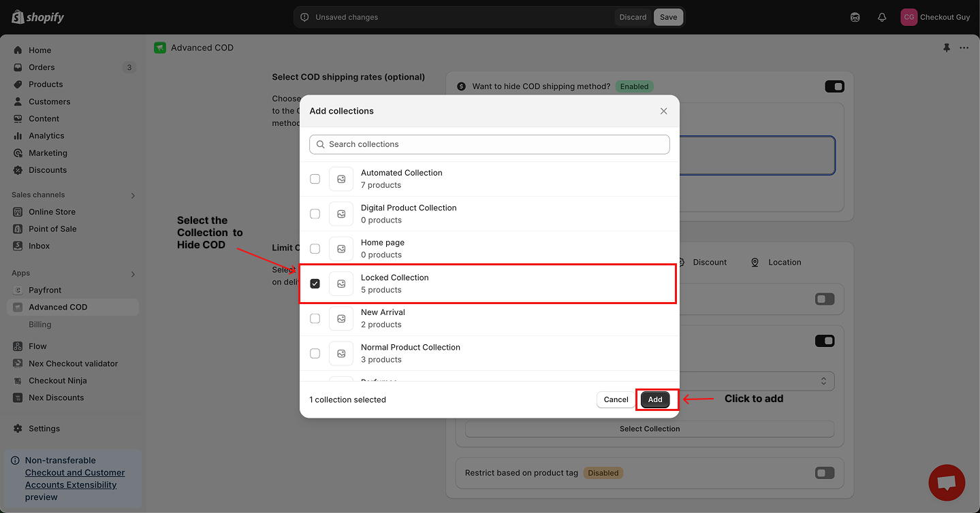Image resolution: width=980 pixels, height=513 pixels.
Task: Click the Search collections field
Action: point(489,144)
